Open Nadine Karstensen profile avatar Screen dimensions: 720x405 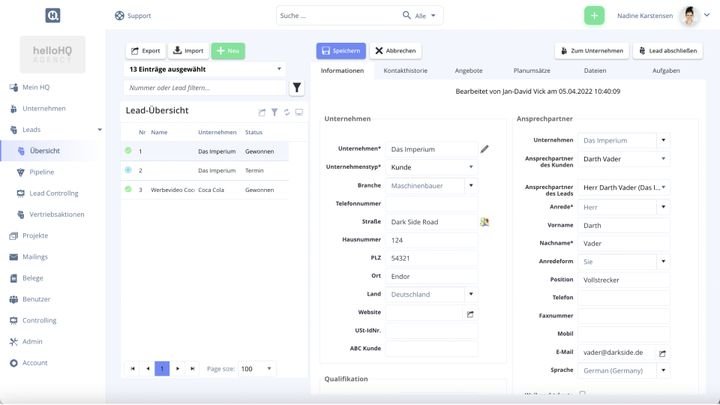[x=689, y=16]
